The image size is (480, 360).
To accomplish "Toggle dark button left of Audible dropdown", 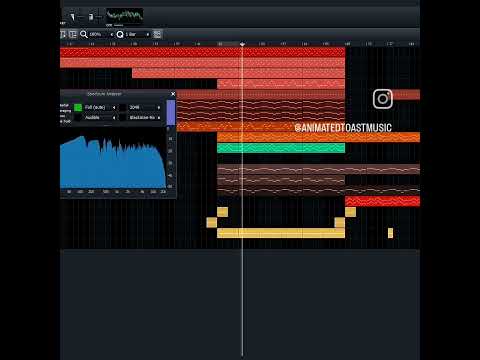I will (78, 117).
